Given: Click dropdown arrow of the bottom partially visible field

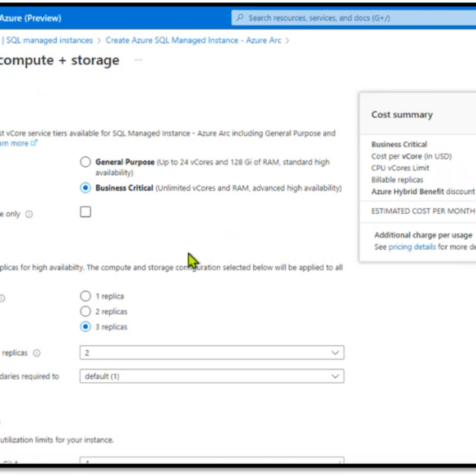Looking at the screenshot, I should coord(339,462).
